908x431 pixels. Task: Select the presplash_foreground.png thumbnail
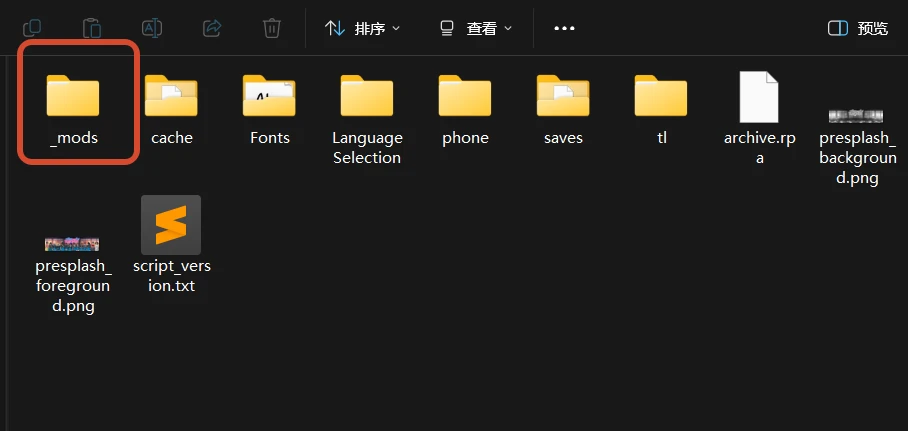click(72, 244)
